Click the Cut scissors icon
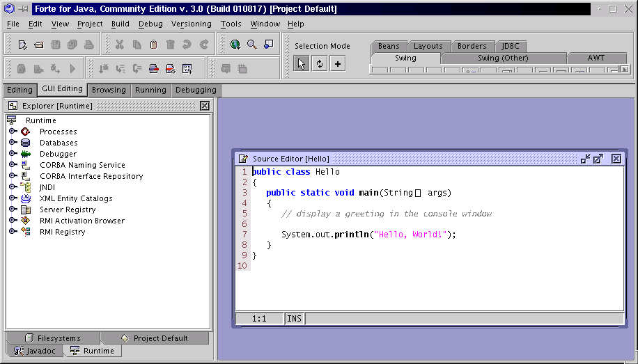This screenshot has height=364, width=638. 120,45
